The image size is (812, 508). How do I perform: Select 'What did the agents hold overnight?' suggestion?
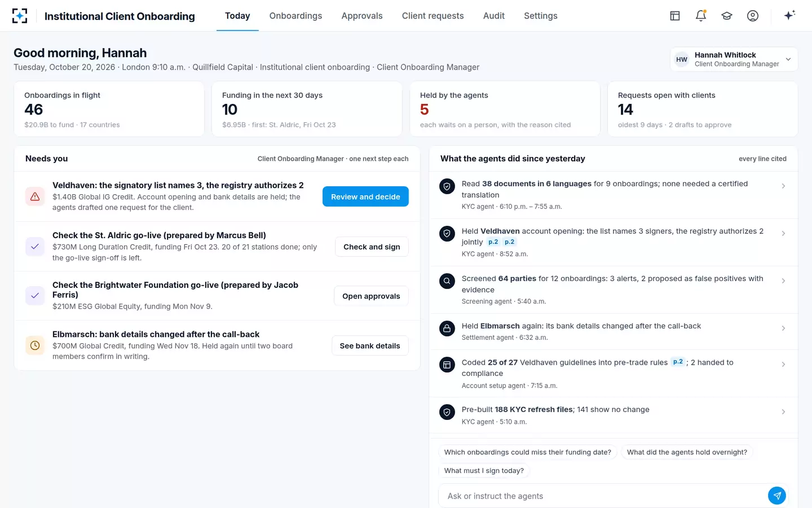(687, 452)
